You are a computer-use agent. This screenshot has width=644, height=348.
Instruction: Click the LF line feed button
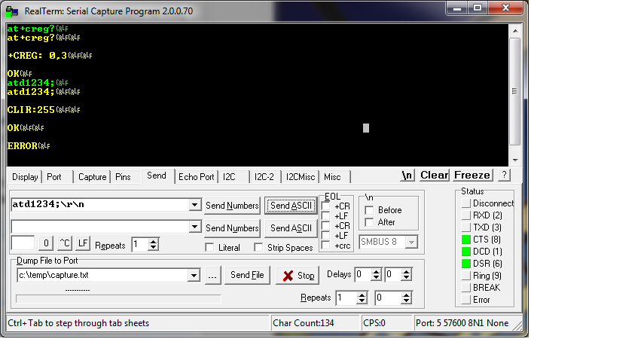[x=83, y=243]
